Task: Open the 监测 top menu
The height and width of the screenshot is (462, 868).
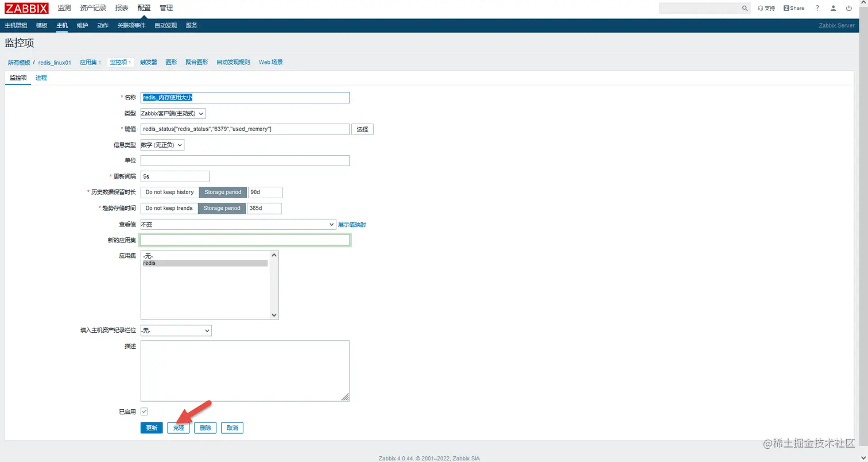Action: (x=64, y=8)
